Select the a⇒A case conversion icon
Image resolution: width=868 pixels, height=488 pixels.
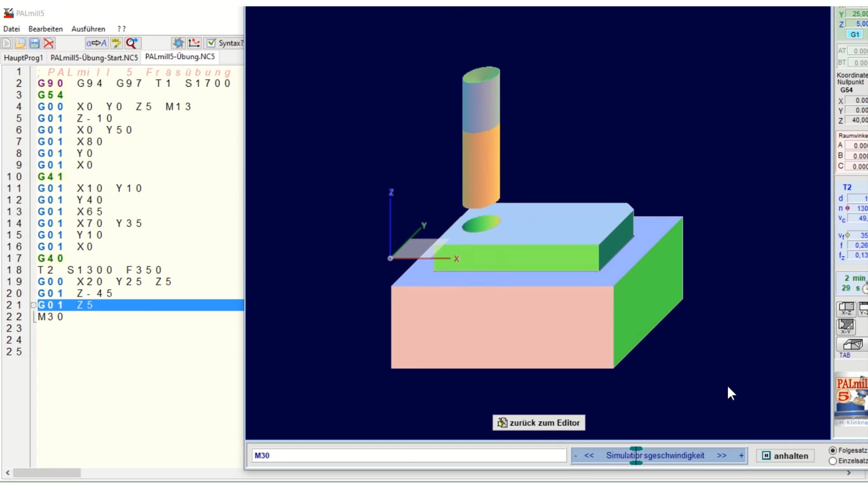[96, 43]
